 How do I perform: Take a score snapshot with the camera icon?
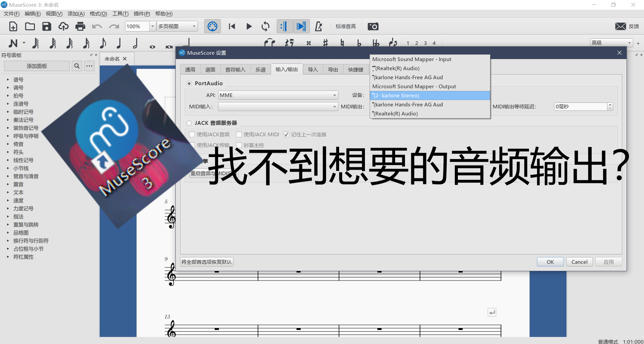click(x=373, y=26)
